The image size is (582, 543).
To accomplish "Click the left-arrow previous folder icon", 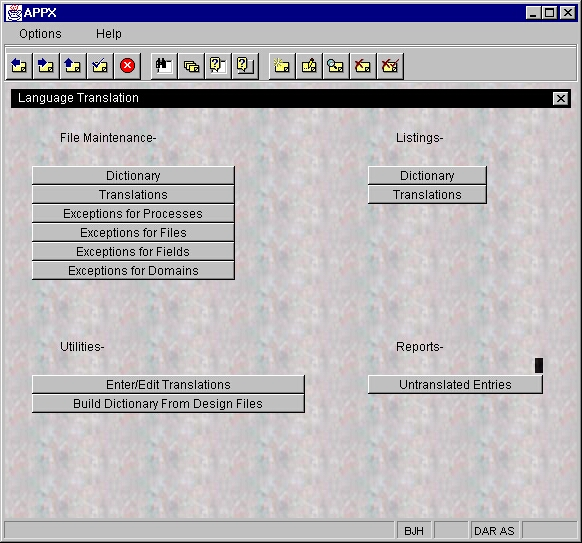I will [19, 66].
